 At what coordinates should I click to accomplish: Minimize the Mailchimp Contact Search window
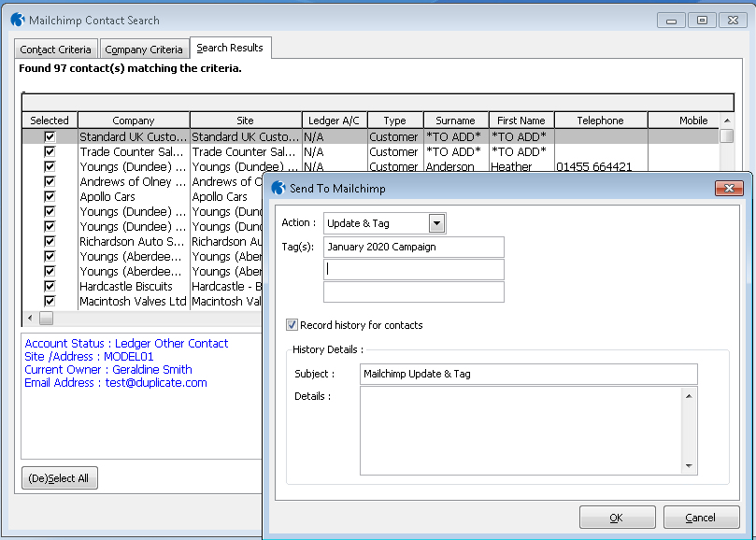point(671,21)
